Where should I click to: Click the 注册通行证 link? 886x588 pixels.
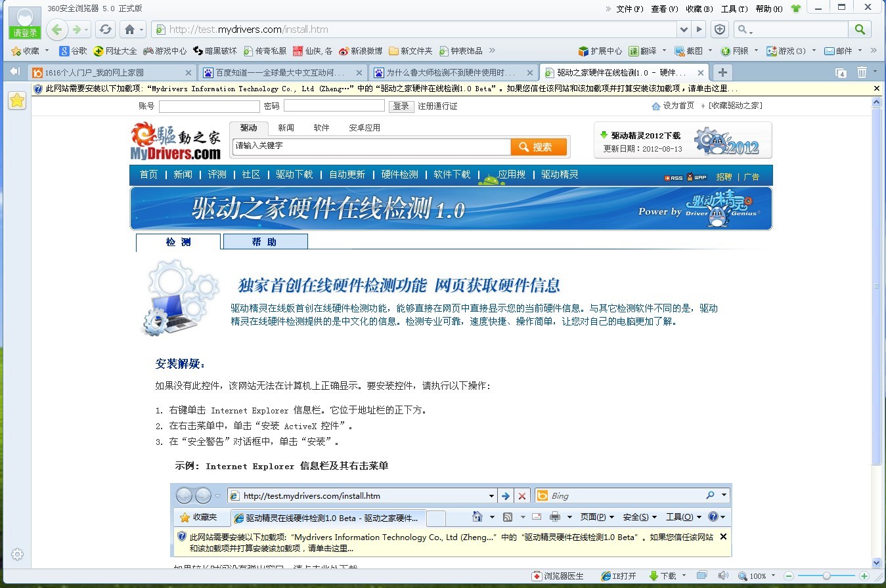(437, 106)
